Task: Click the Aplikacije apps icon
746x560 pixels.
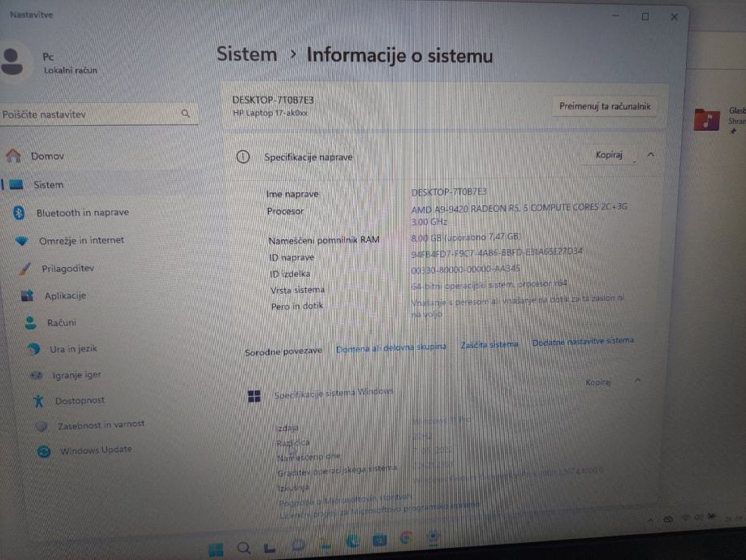Action: point(27,295)
